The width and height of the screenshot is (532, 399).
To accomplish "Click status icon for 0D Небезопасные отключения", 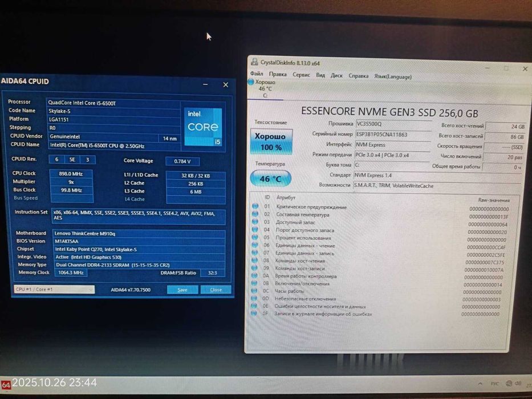I will (x=254, y=298).
